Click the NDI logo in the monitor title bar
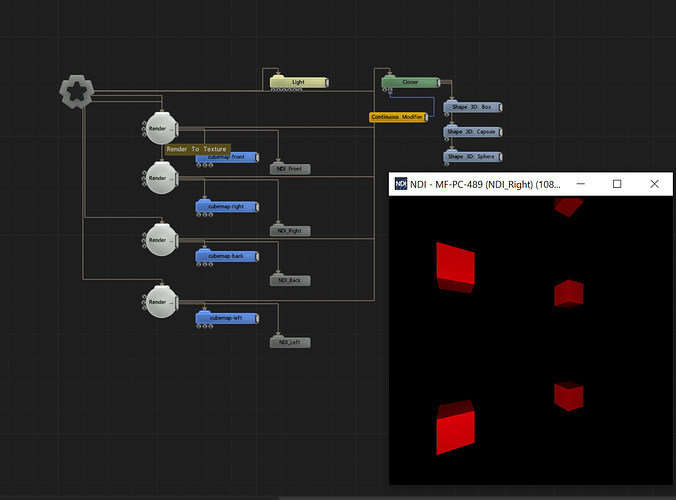676x500 pixels. (x=401, y=184)
